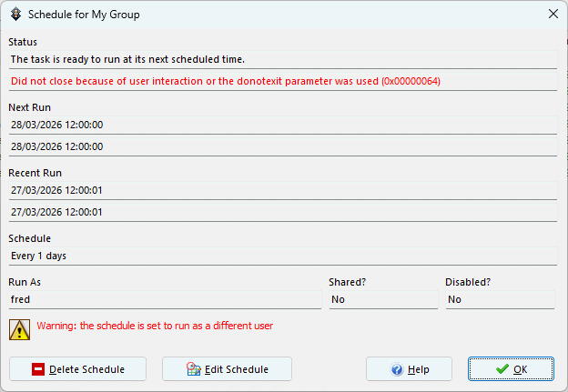
Task: Click the second Next Run date field
Action: pyautogui.click(x=282, y=146)
